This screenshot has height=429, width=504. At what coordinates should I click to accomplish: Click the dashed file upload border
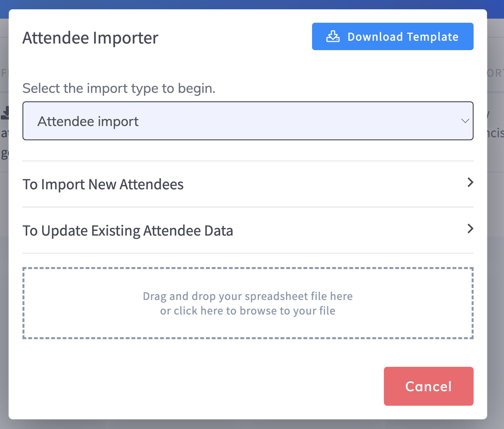click(248, 268)
